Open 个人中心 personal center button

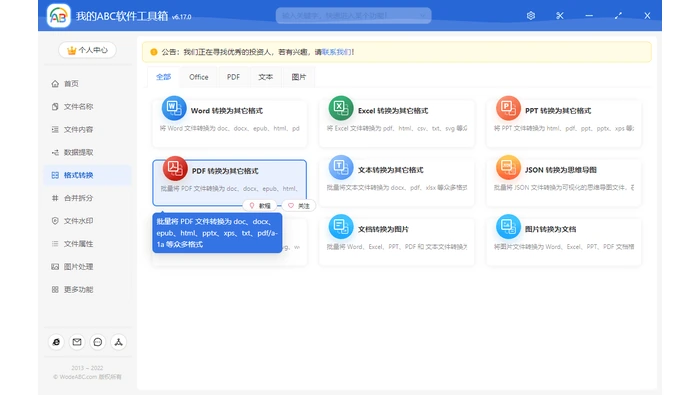pos(88,50)
